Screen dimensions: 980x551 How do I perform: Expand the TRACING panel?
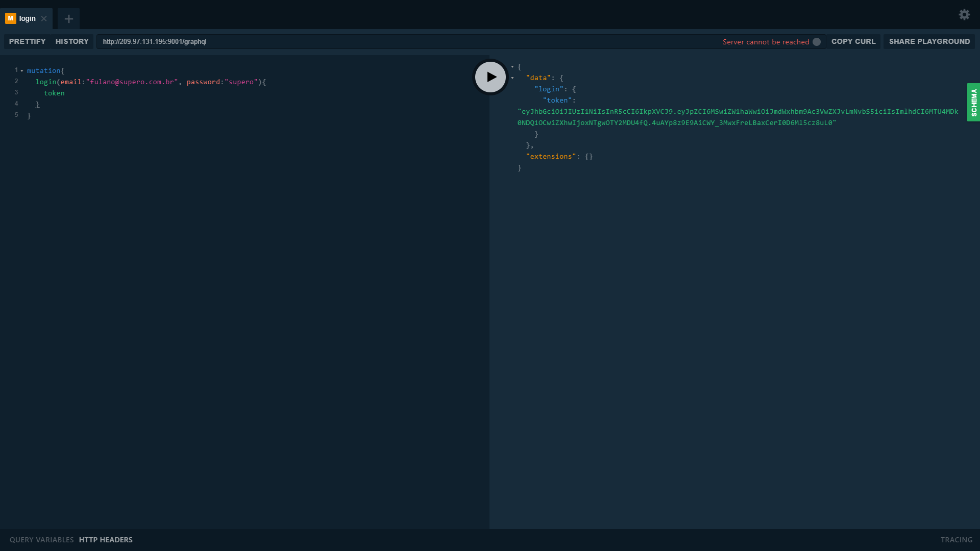[956, 540]
